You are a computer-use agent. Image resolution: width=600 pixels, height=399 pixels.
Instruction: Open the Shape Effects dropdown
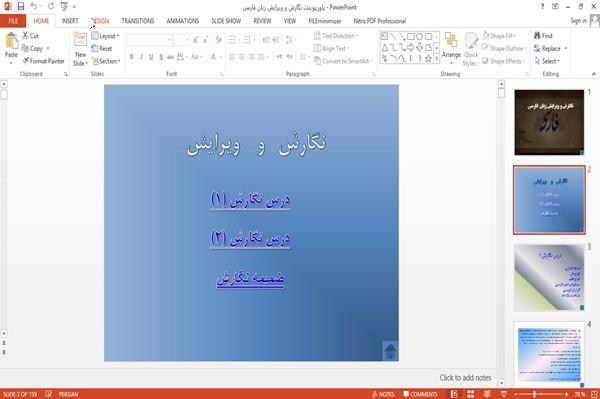pyautogui.click(x=503, y=61)
